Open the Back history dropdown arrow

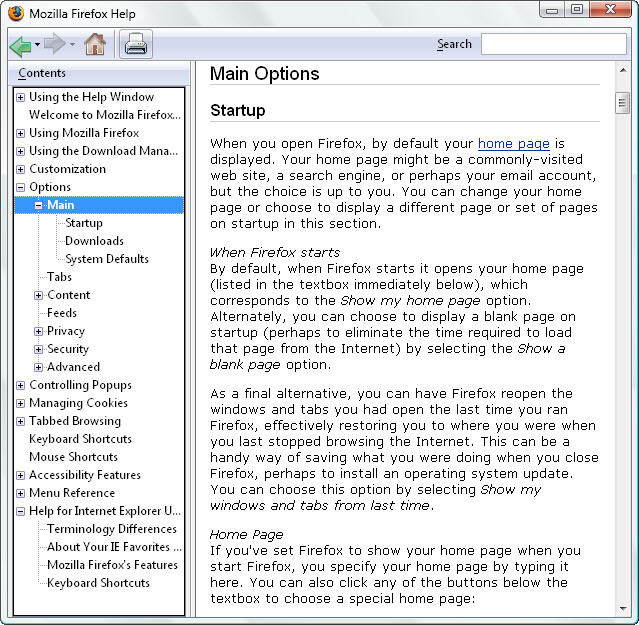[37, 44]
